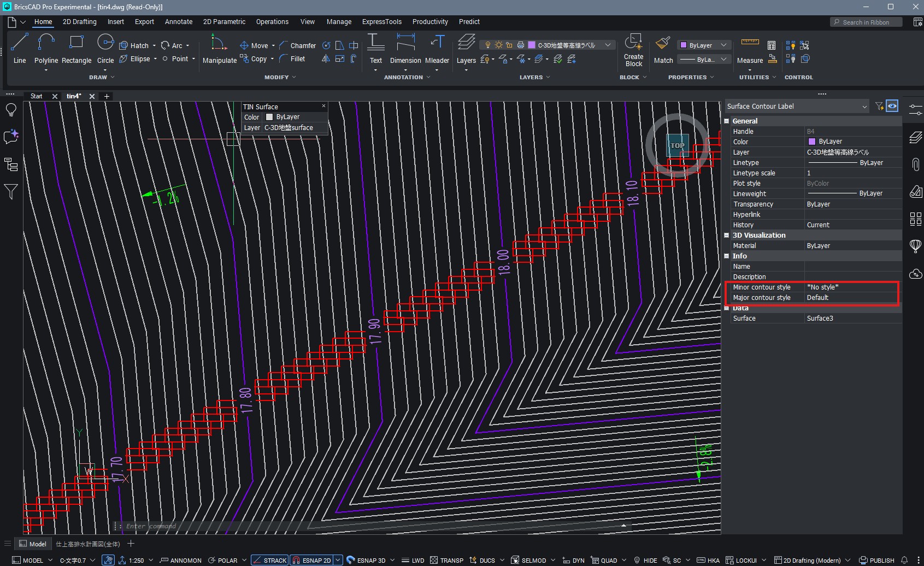
Task: Toggle STRACK in status bar
Action: [x=270, y=560]
